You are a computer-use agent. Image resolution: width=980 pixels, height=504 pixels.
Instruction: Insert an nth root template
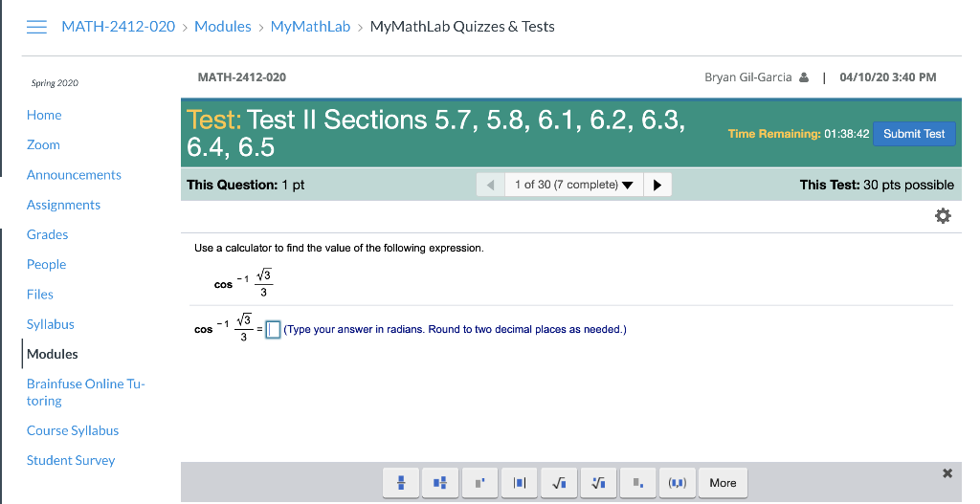point(598,483)
